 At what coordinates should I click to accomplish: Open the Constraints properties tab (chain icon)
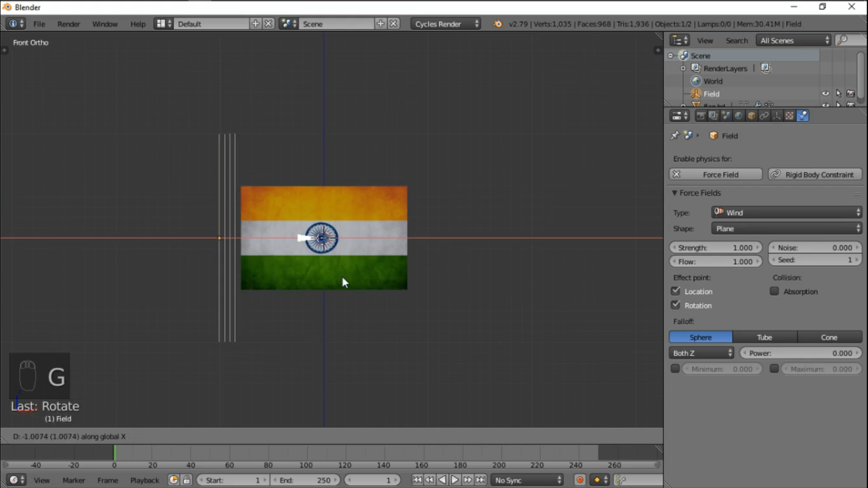[x=764, y=116]
